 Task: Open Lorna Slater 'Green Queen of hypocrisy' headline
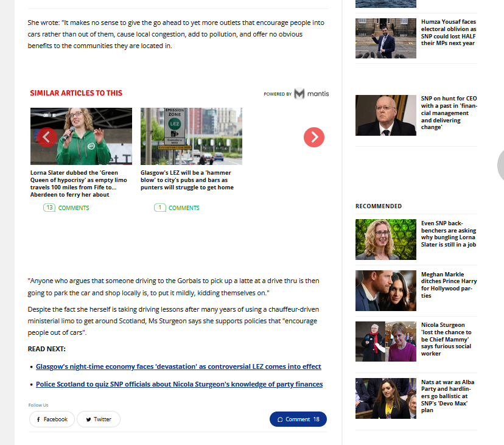coord(79,184)
